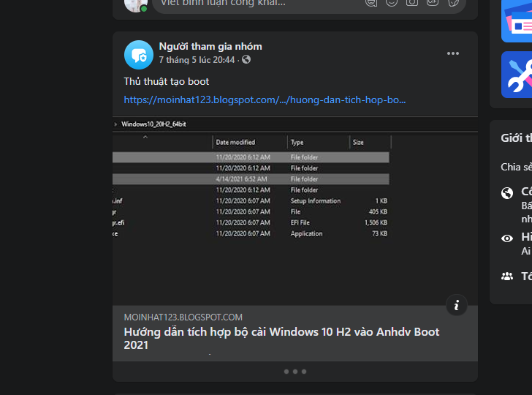The image size is (532, 395).
Task: Click the MOINHAT123.BLOGSPOT.COM source label
Action: click(183, 317)
